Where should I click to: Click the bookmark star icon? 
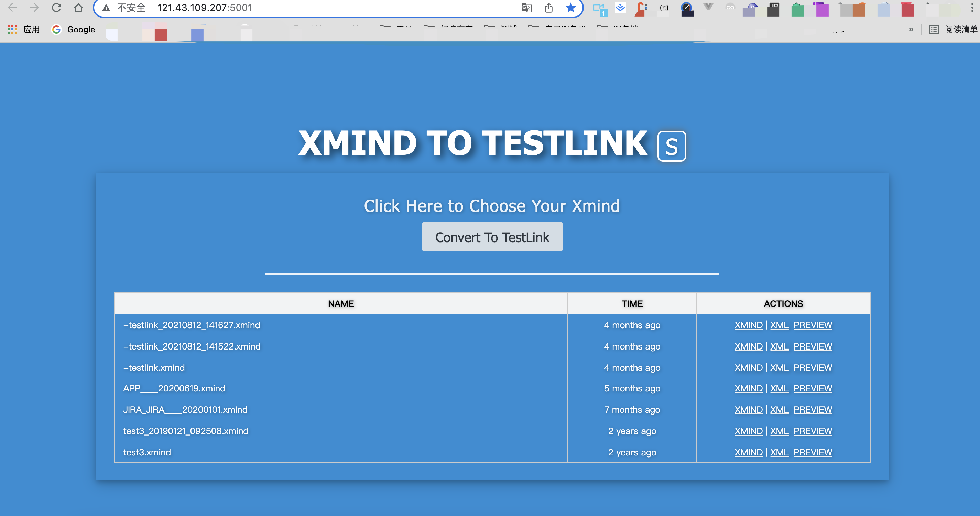coord(570,8)
